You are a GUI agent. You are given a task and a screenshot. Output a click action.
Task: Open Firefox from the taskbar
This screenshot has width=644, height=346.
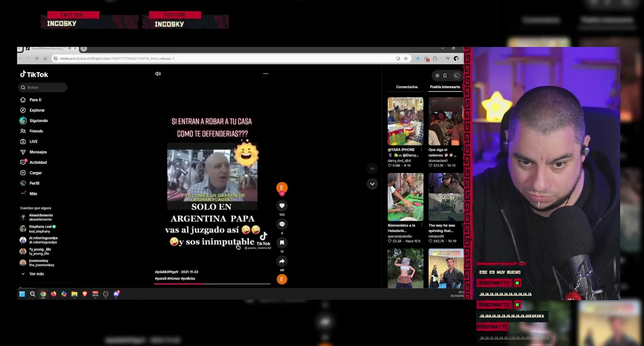tap(53, 294)
